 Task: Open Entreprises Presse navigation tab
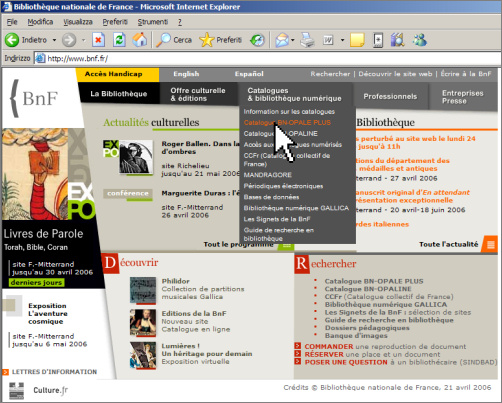(463, 97)
